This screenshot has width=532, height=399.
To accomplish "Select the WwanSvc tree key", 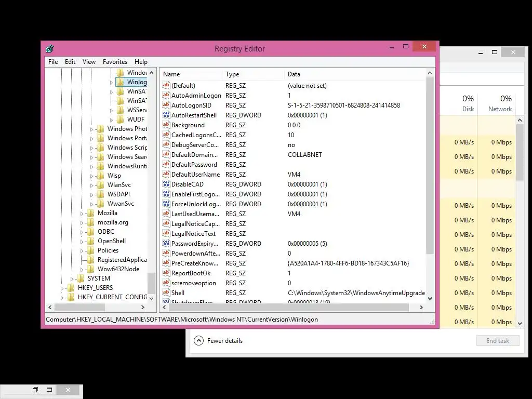I will coord(121,204).
